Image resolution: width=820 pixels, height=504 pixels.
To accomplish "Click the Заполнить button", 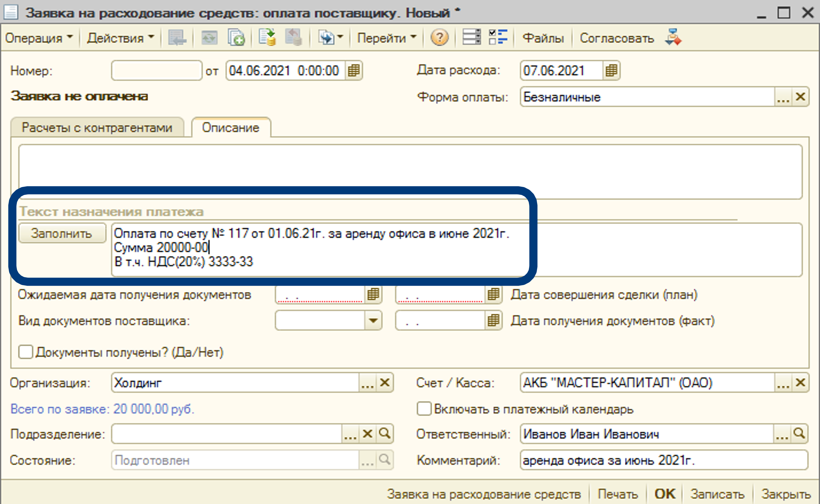I will (x=62, y=233).
